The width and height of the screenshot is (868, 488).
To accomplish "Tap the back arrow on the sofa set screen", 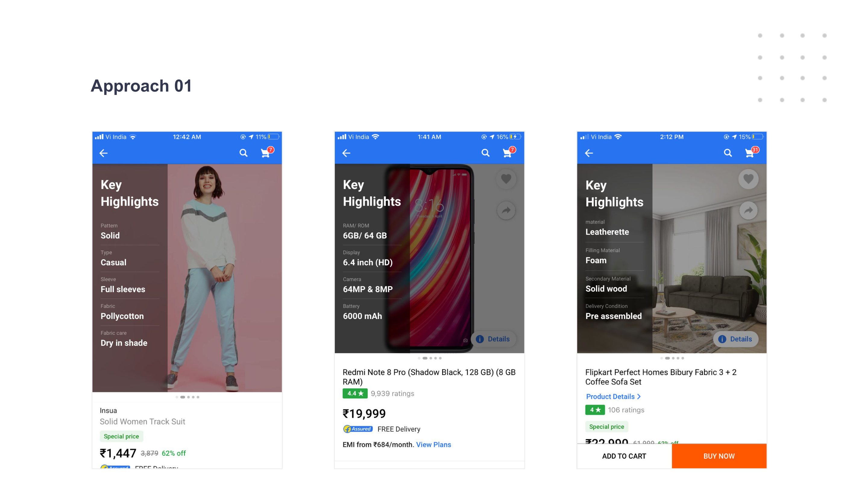I will click(x=589, y=153).
